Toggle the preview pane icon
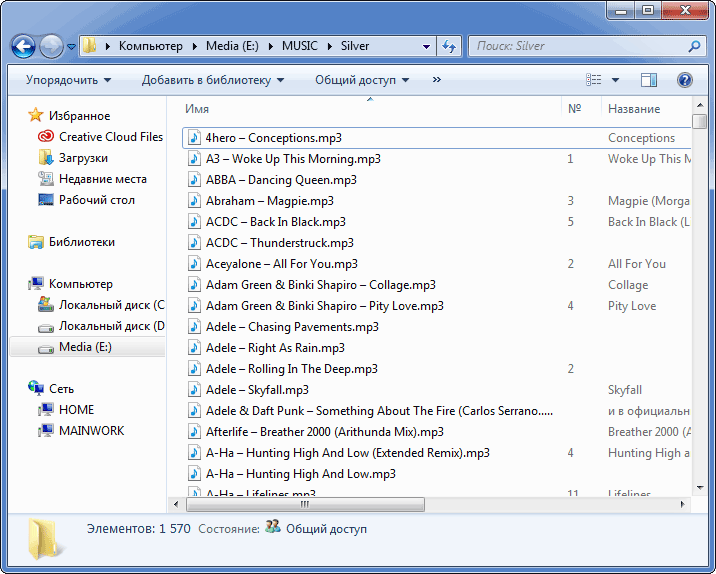716x574 pixels. pos(649,80)
